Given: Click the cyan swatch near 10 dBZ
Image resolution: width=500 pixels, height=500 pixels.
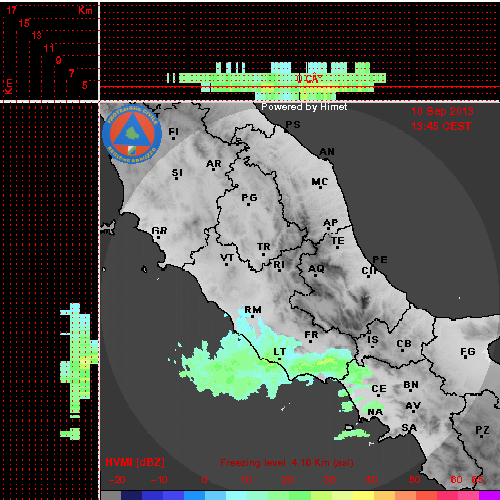Looking at the screenshot, I should point(237,495).
